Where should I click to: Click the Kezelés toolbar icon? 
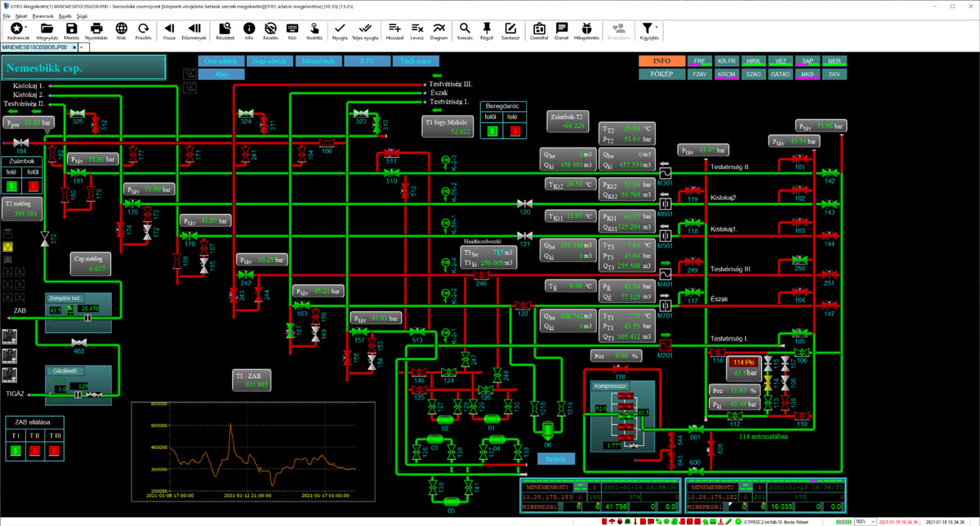click(x=270, y=28)
